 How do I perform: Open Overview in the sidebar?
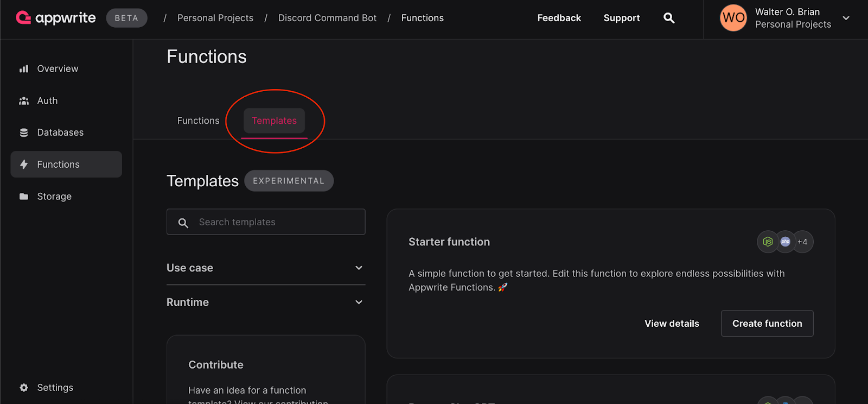pos(66,69)
